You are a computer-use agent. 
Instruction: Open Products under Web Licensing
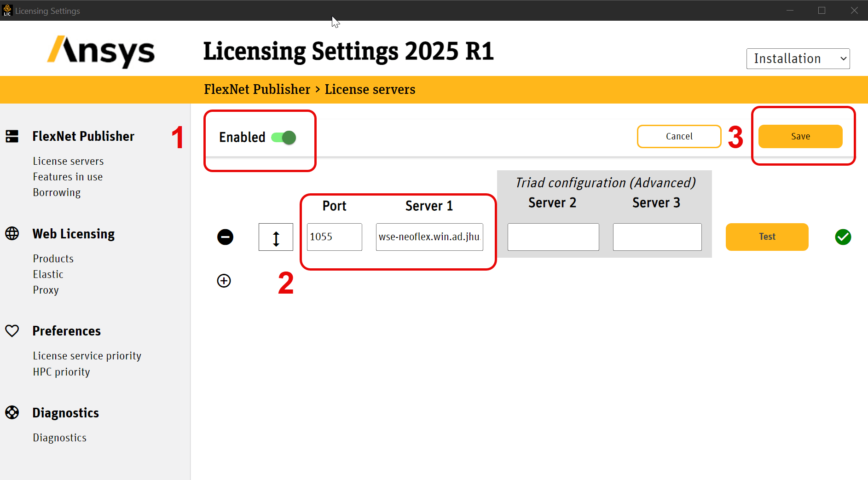coord(53,259)
